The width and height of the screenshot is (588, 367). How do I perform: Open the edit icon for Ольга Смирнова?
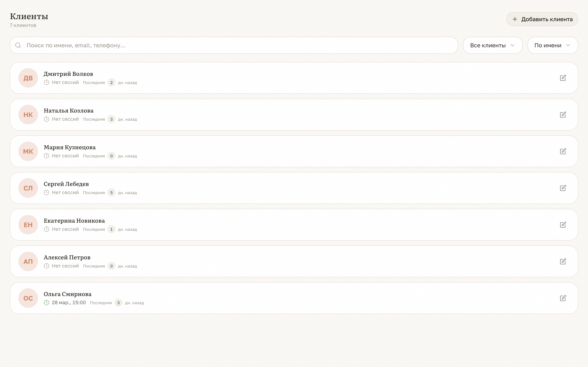coord(563,298)
